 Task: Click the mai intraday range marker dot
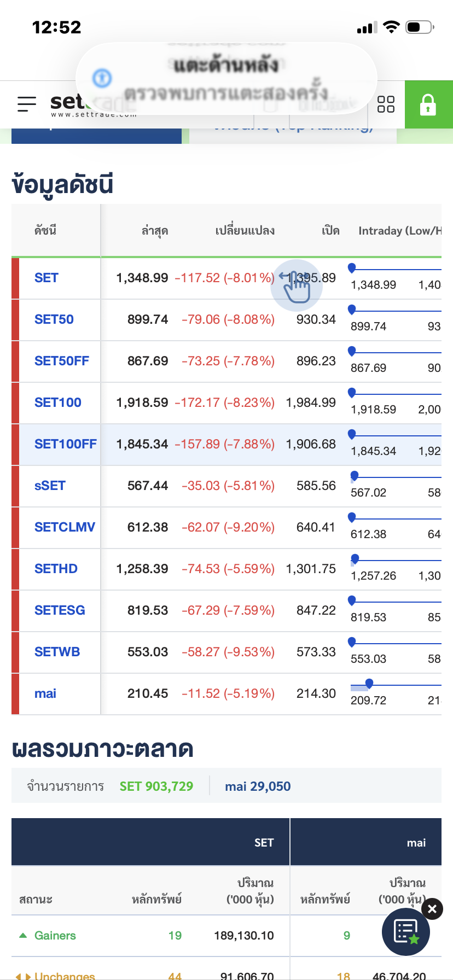369,683
